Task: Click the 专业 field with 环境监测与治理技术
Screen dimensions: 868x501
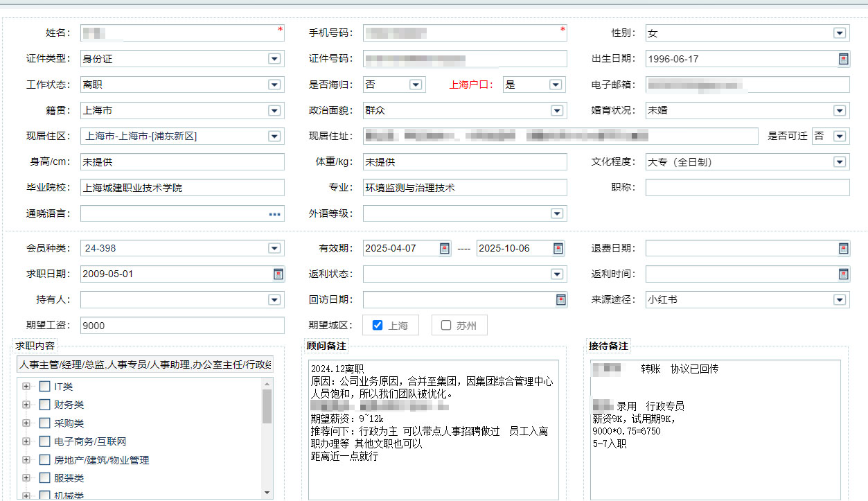Action: [465, 188]
